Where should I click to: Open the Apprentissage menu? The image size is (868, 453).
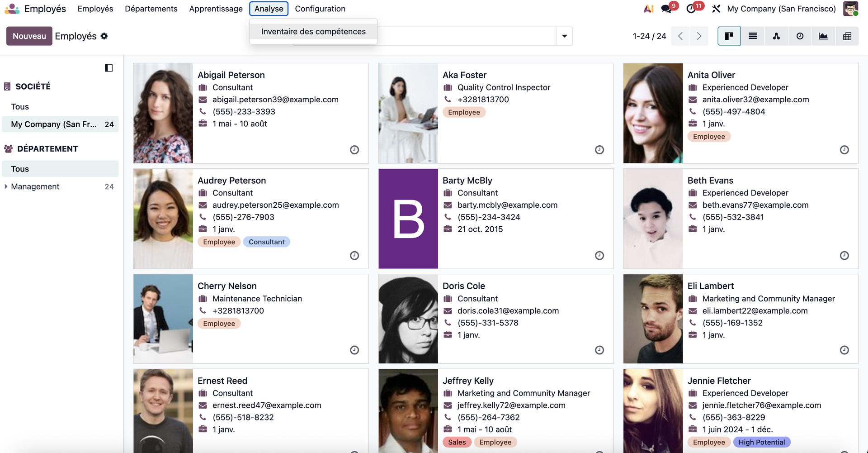pos(216,9)
